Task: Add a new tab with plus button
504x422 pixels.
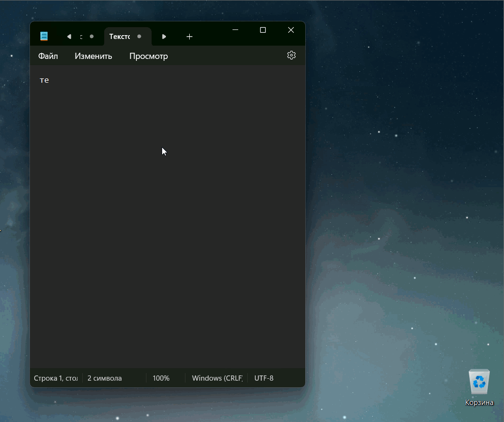Action: coord(189,37)
